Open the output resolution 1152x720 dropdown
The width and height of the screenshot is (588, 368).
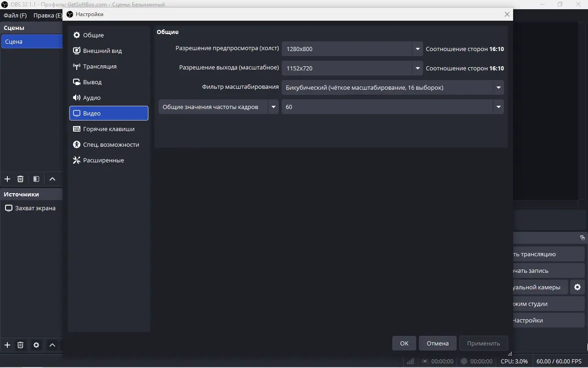[x=417, y=68]
